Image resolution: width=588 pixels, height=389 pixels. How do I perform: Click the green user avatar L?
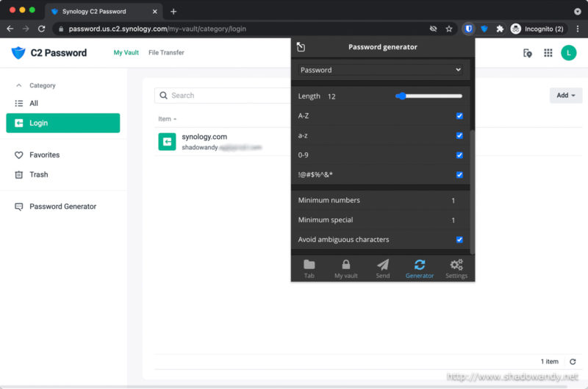[568, 53]
